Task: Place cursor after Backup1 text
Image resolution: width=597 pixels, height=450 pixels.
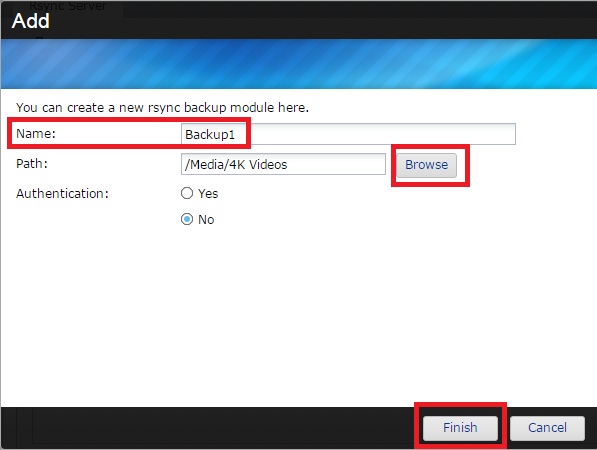Action: tap(236, 134)
